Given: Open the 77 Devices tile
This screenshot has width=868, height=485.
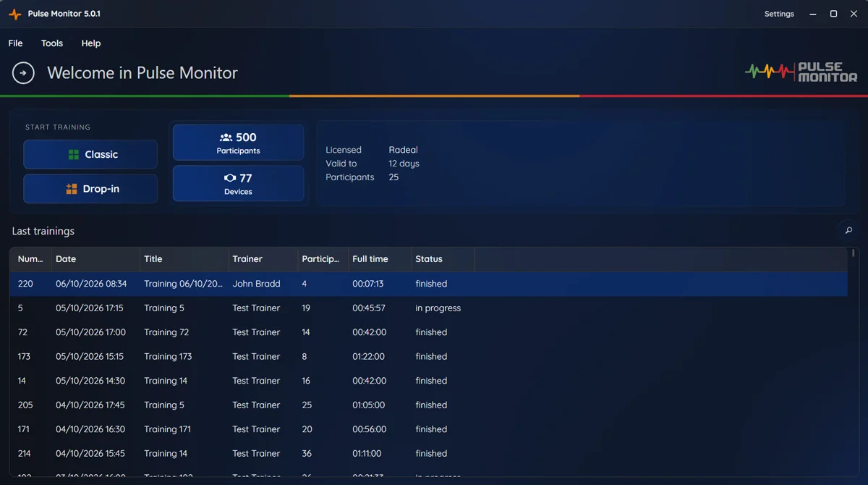Looking at the screenshot, I should tap(238, 183).
